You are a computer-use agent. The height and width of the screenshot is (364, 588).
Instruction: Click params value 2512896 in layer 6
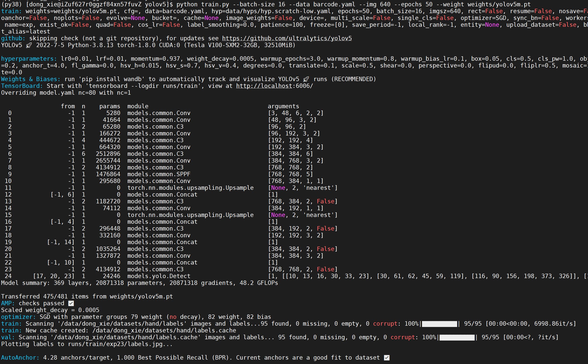pyautogui.click(x=108, y=154)
